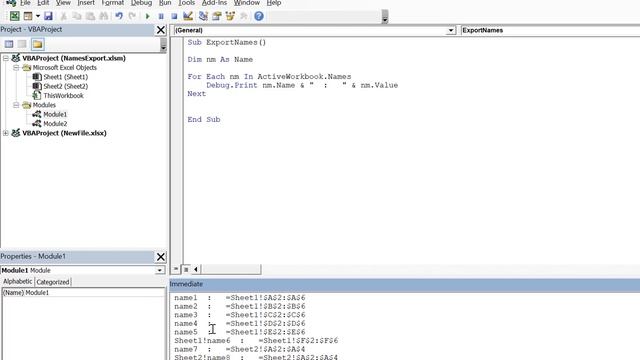Select Sheet1 (Sheet1) in project tree
640x360 pixels.
coord(65,77)
